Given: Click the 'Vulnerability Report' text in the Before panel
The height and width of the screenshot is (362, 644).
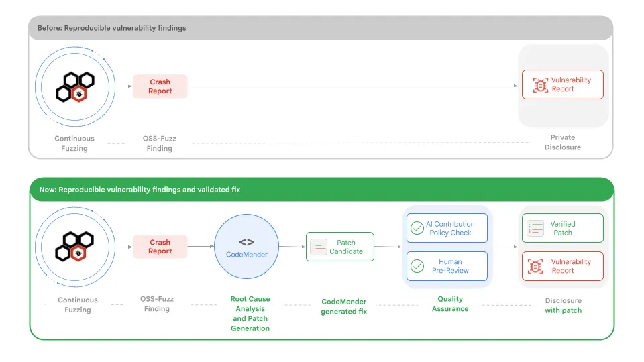Looking at the screenshot, I should click(571, 84).
